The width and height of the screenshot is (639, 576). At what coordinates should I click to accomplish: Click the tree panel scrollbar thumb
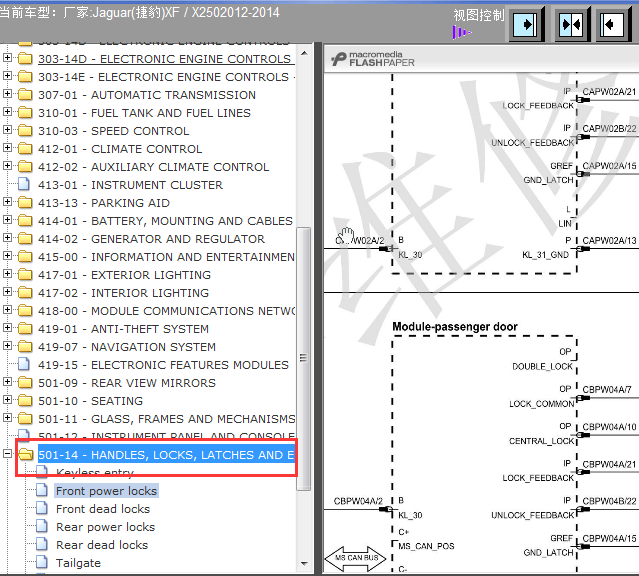pos(304,359)
